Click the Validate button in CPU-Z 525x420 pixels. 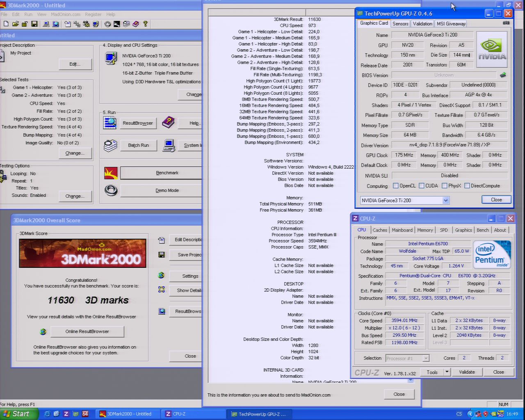coord(467,372)
